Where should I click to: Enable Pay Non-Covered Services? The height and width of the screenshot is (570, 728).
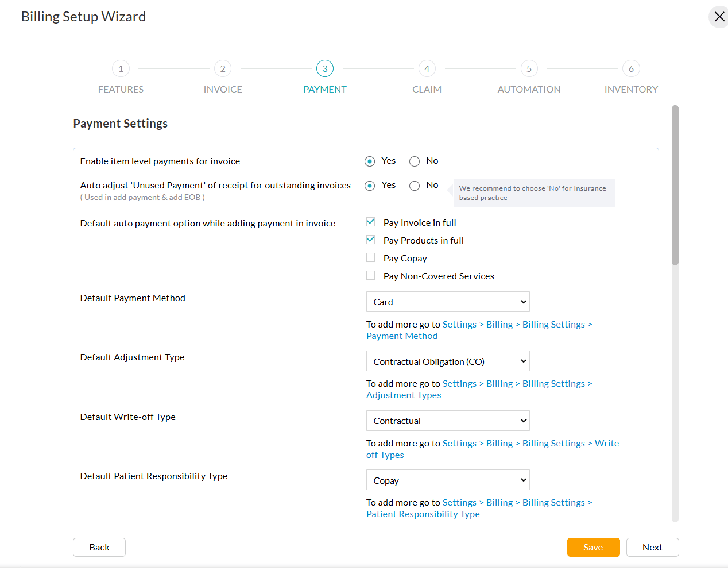(370, 275)
